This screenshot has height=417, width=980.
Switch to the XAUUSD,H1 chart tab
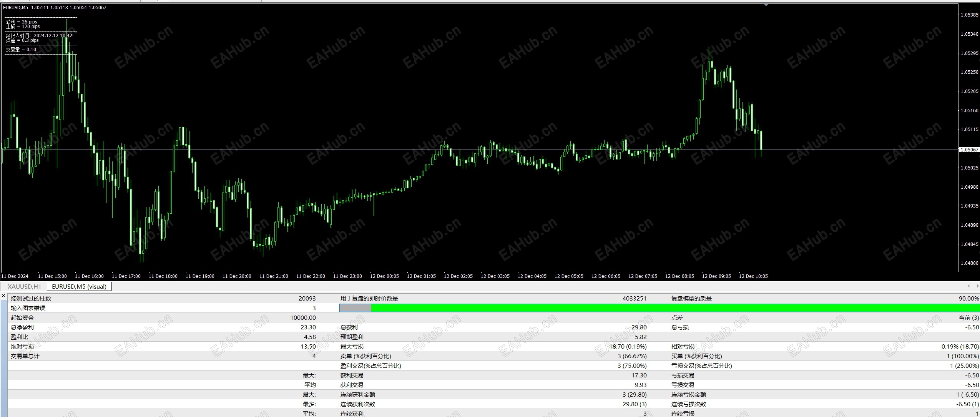pyautogui.click(x=24, y=286)
